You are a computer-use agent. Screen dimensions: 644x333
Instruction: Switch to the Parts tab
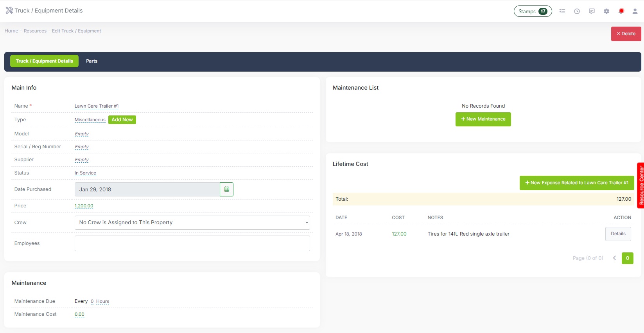(x=91, y=61)
